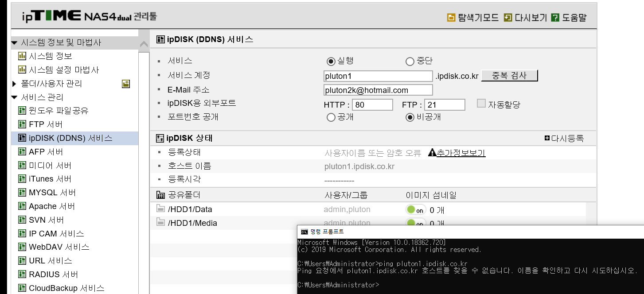Collapse the 서비스 관리 section

(x=15, y=97)
